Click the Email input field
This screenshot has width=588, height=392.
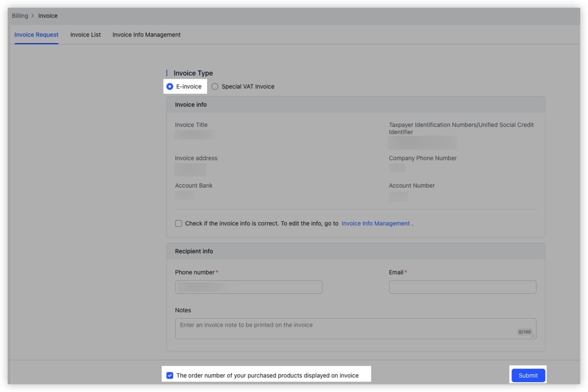coord(462,287)
